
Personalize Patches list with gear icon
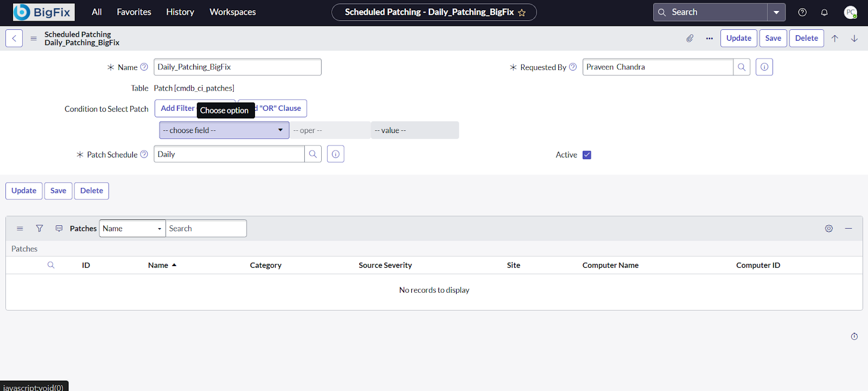tap(829, 229)
